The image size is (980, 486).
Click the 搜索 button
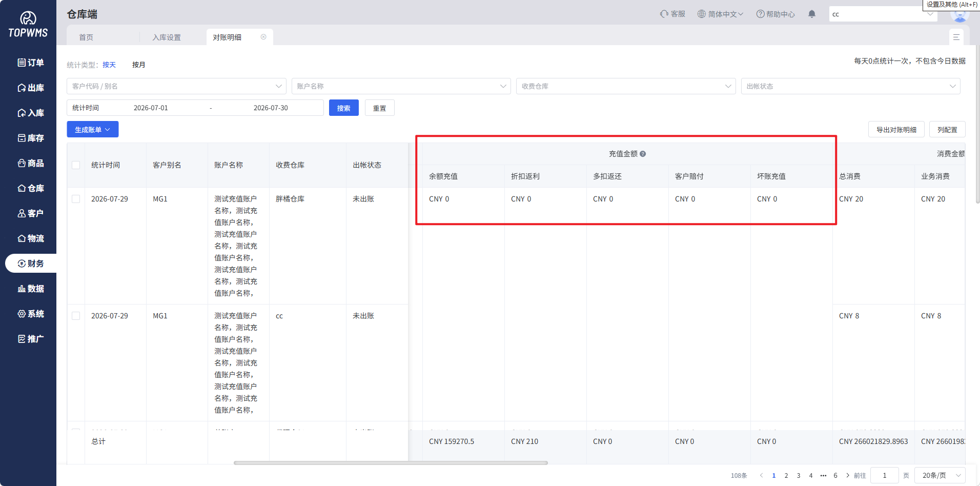point(344,108)
